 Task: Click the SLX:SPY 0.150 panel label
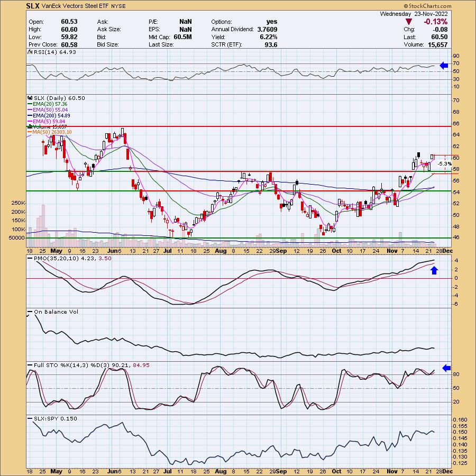(55, 419)
